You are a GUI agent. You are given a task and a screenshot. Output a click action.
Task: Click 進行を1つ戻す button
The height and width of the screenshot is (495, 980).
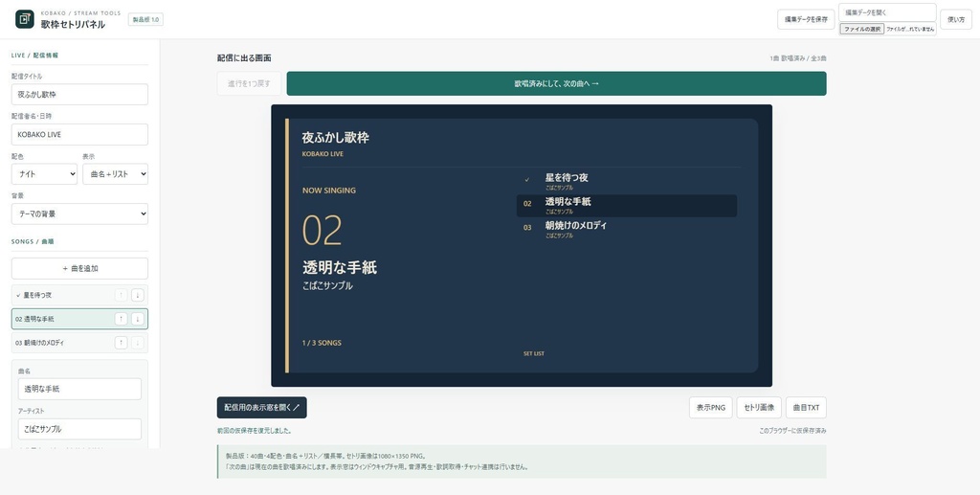(249, 83)
